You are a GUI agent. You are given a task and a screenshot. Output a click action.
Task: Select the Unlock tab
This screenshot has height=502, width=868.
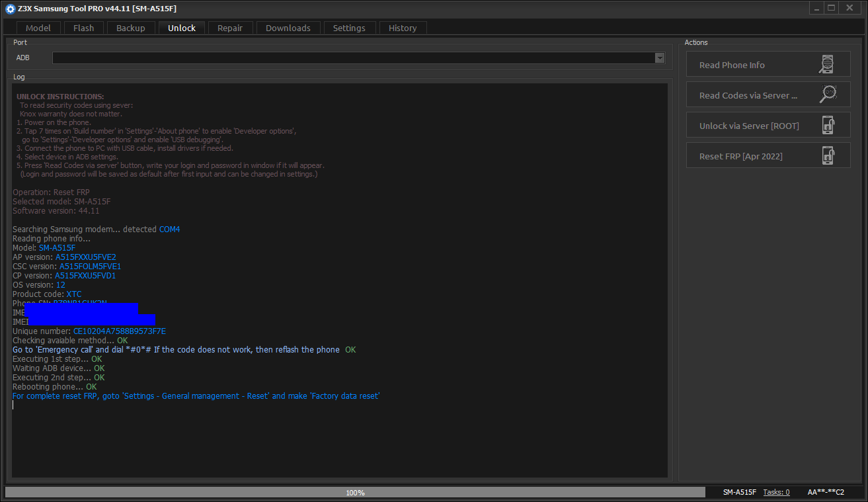click(182, 28)
